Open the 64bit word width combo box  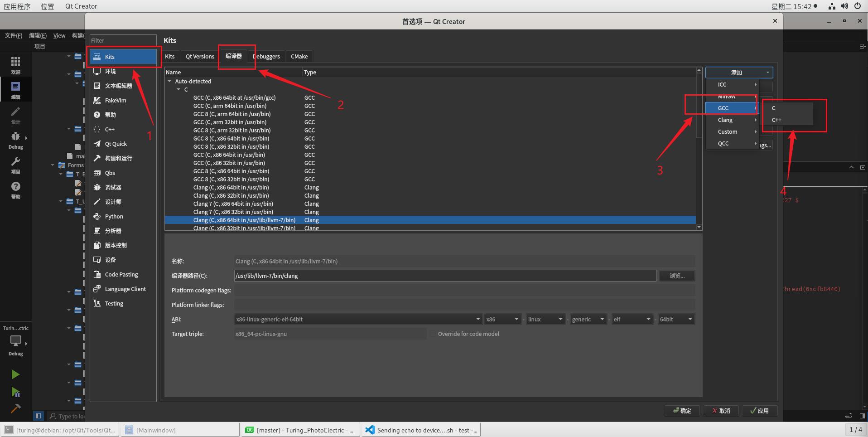click(x=676, y=319)
